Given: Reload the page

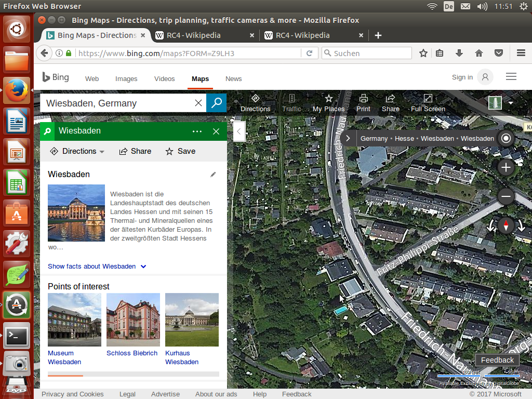Looking at the screenshot, I should point(309,54).
